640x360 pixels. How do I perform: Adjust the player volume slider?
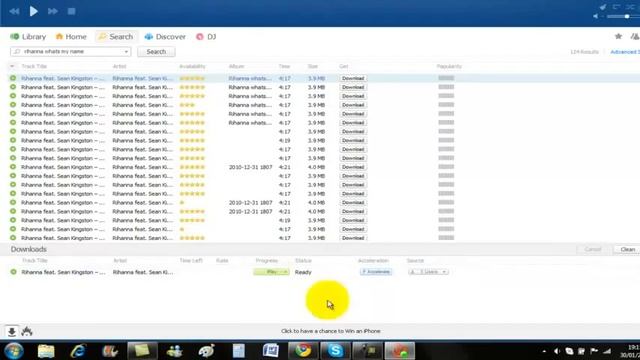click(623, 16)
